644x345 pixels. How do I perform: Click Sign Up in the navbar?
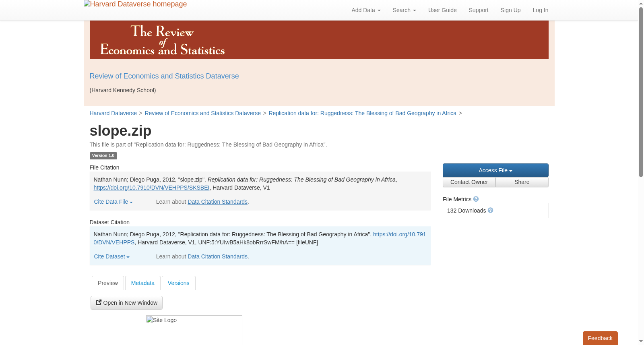[x=510, y=10]
